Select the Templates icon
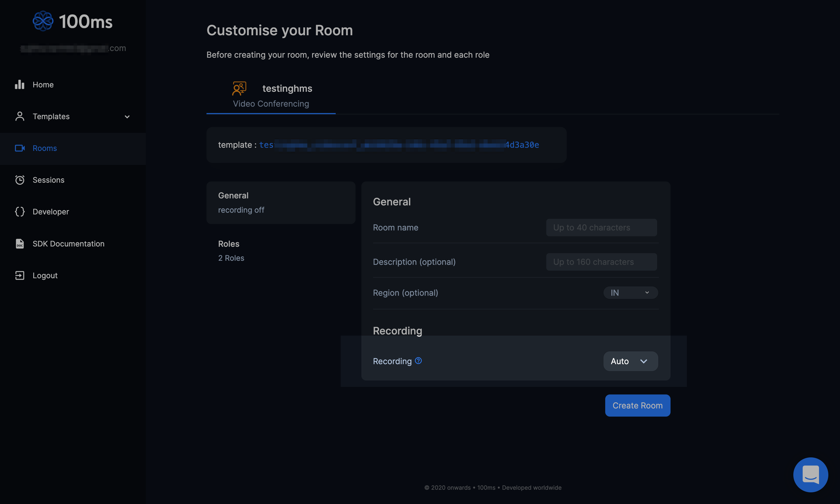 (19, 116)
